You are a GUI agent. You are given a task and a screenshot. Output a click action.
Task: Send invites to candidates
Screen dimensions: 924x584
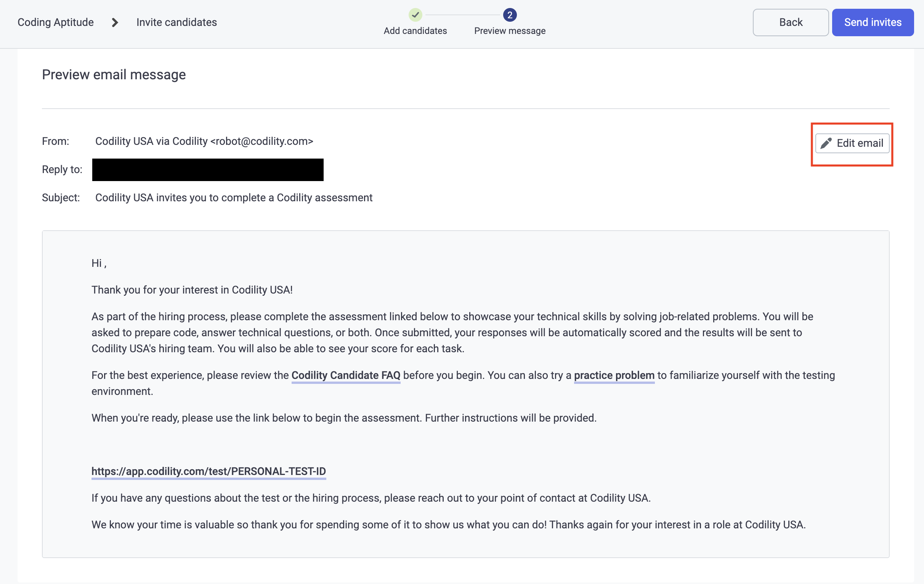[x=873, y=22]
